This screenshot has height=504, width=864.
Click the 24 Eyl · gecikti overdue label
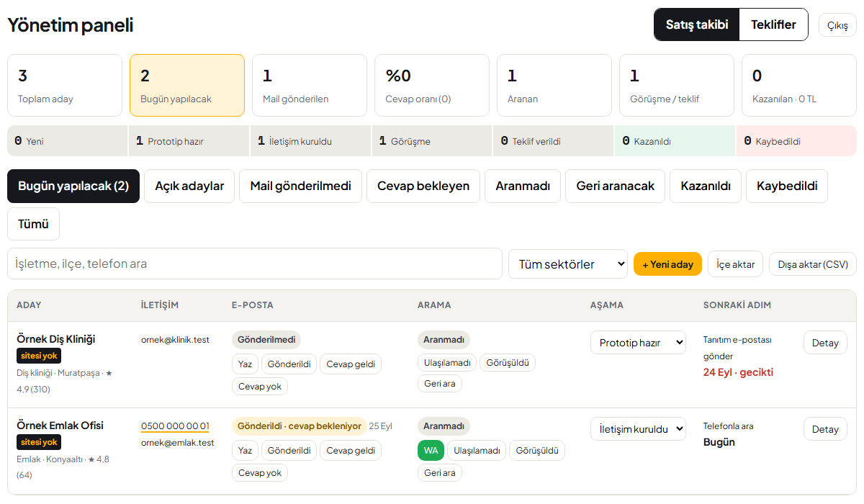pyautogui.click(x=738, y=372)
